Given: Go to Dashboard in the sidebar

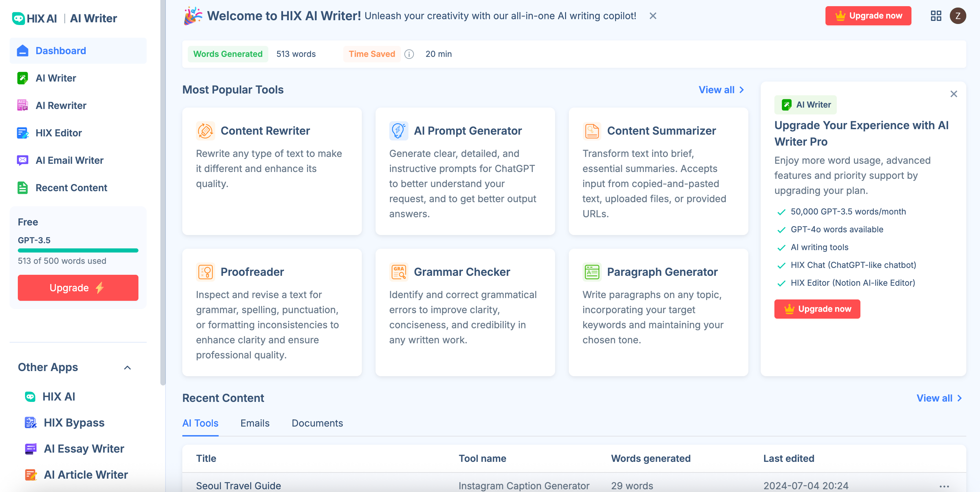Looking at the screenshot, I should point(78,51).
